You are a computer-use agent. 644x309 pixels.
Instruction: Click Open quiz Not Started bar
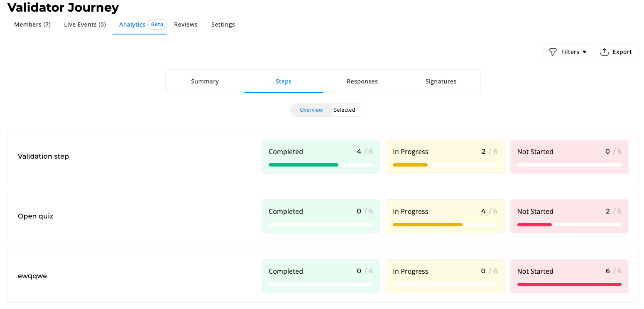569,225
